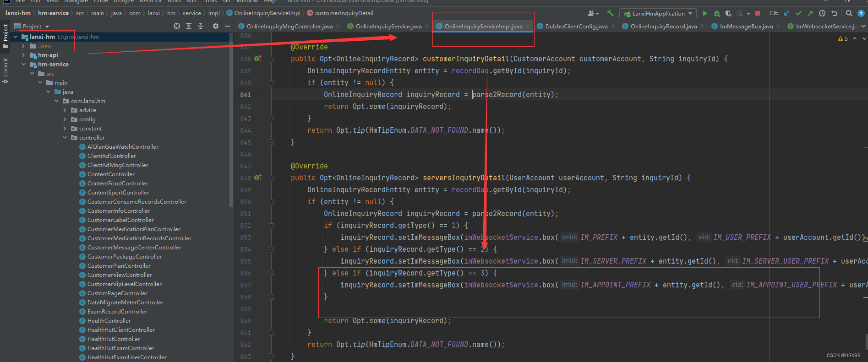The width and height of the screenshot is (868, 362).
Task: Click impl in the breadcrumb bar
Action: point(214,13)
